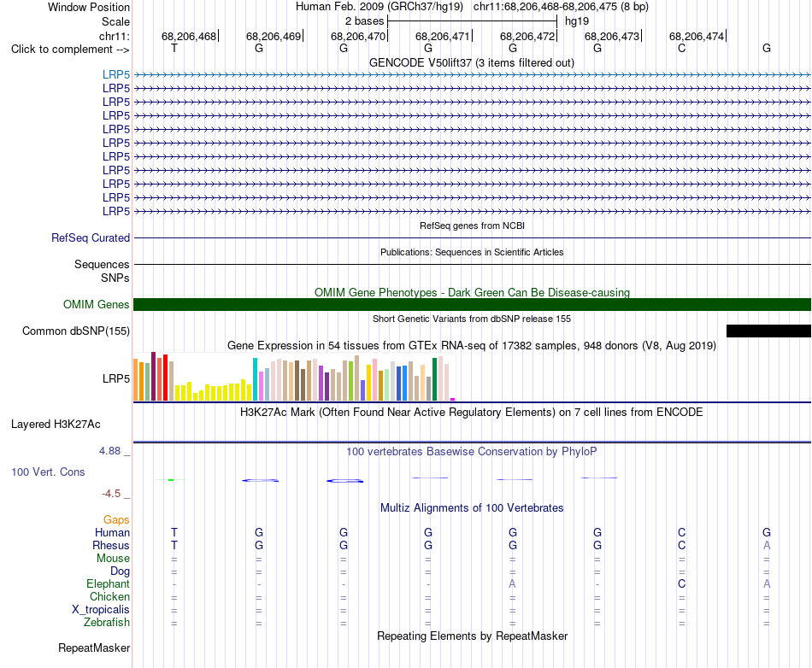This screenshot has width=812, height=668.
Task: Click the X_tropicalis species label
Action: pyautogui.click(x=101, y=610)
